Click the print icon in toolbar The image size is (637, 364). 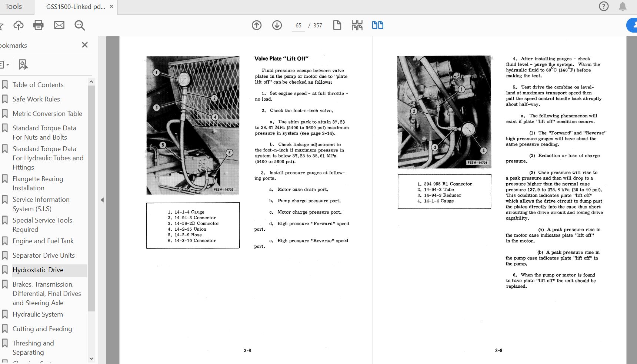(x=39, y=25)
